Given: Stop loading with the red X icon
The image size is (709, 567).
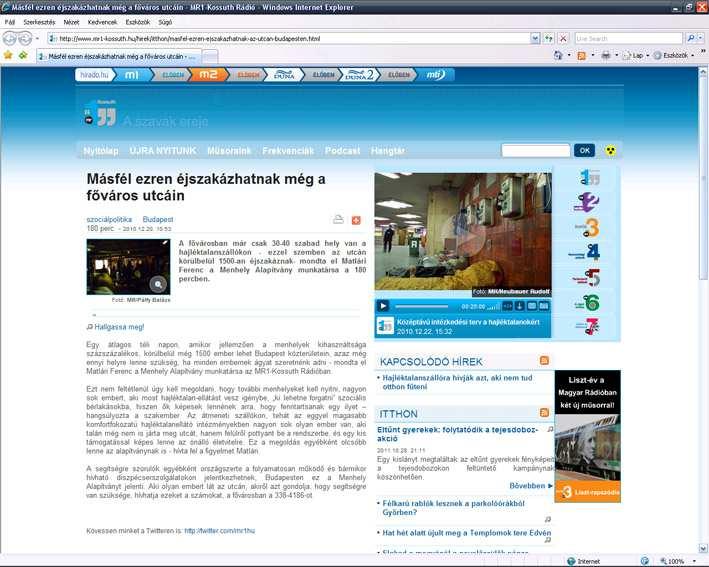Looking at the screenshot, I should (x=563, y=38).
